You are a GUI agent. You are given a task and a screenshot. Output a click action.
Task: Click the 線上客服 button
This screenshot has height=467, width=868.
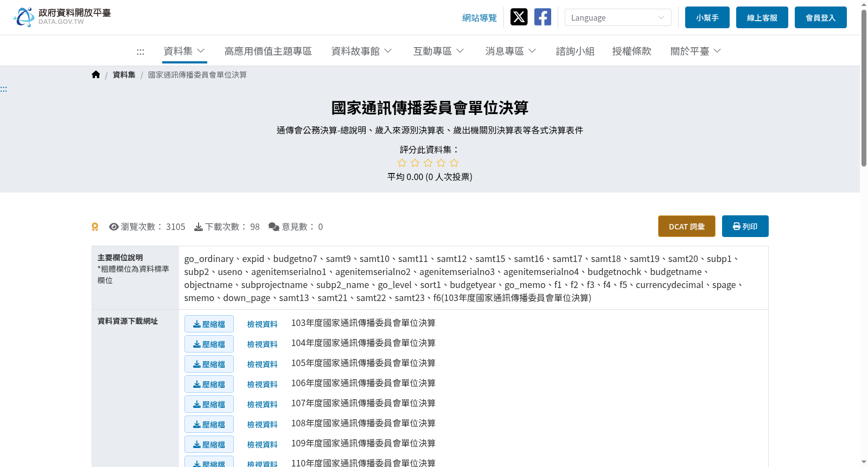762,17
